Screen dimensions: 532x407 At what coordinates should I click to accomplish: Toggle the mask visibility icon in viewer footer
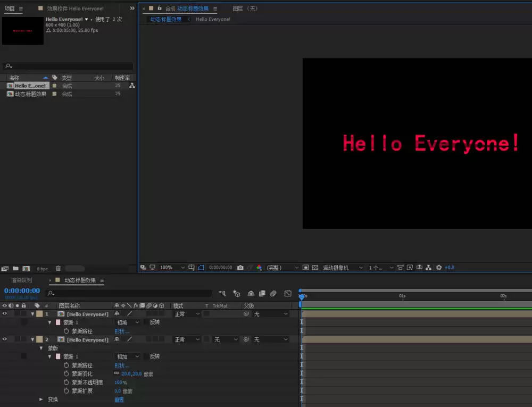tap(201, 268)
